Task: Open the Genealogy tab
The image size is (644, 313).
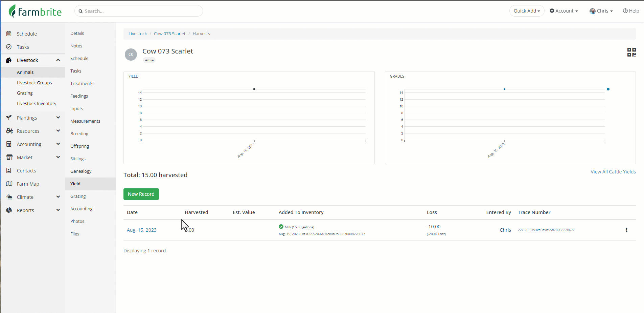Action: pyautogui.click(x=81, y=171)
